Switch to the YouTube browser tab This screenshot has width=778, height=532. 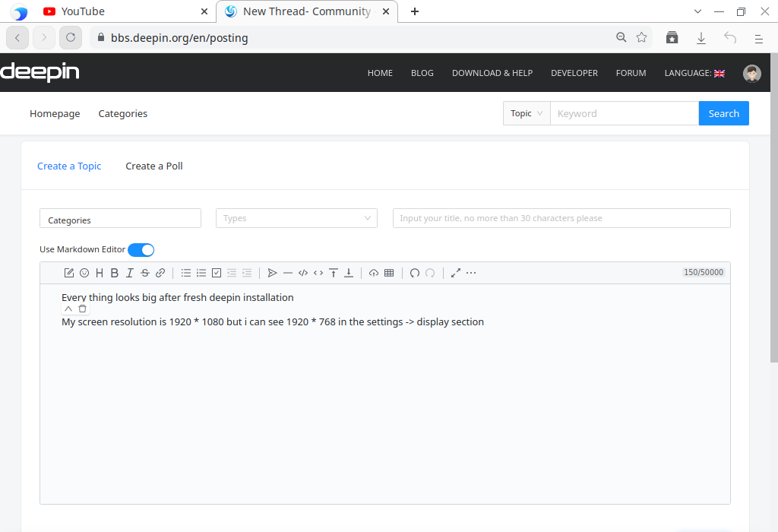[126, 11]
